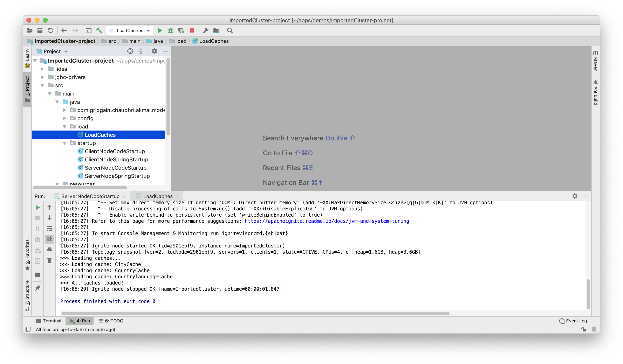Click the Project Structure folder icon
Viewport: 623px width, 364px height.
click(x=216, y=30)
